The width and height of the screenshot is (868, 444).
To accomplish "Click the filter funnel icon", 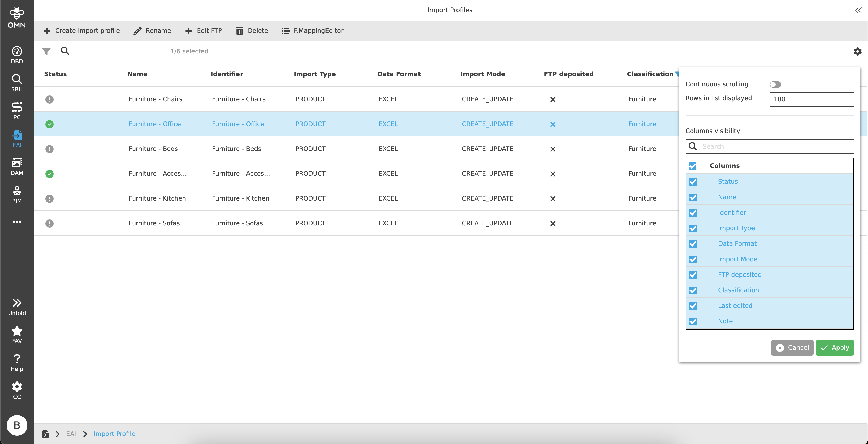I will click(x=46, y=51).
